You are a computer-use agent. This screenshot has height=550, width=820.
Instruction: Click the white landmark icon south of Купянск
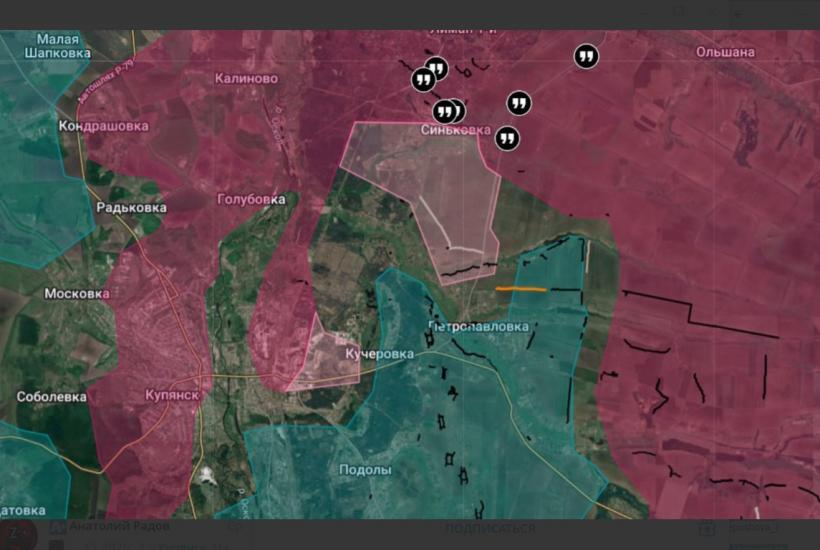[x=206, y=474]
